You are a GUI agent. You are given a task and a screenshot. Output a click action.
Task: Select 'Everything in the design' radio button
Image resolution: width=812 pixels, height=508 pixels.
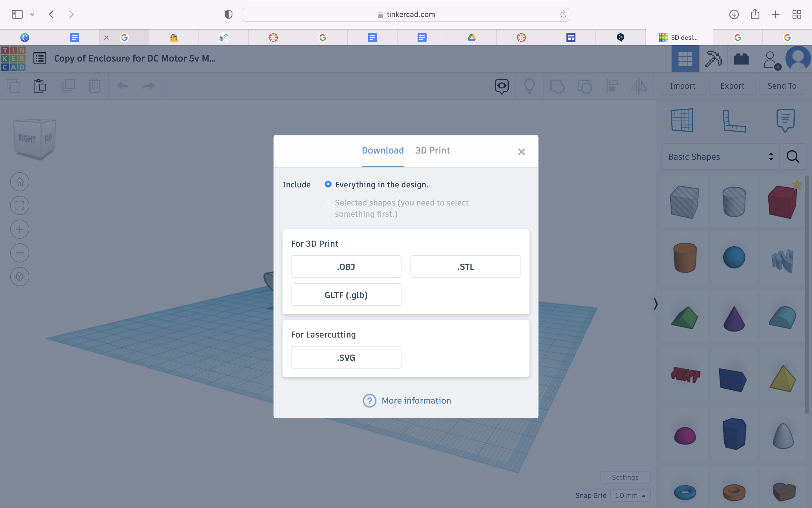[x=328, y=184]
